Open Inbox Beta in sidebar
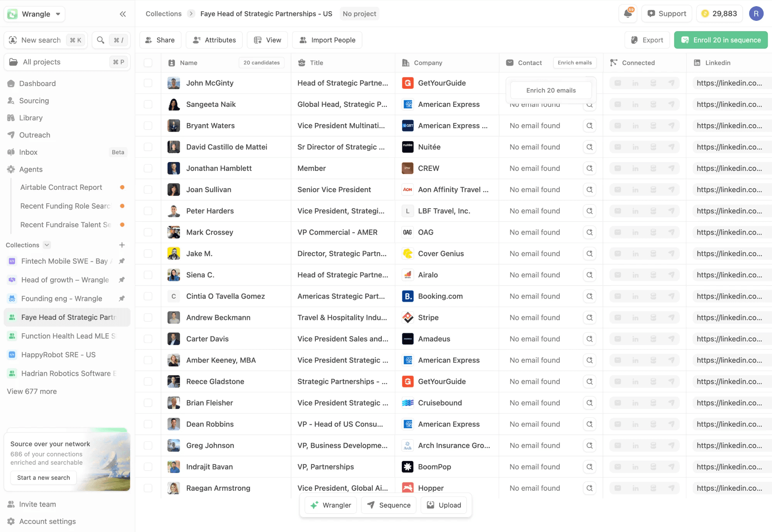The image size is (772, 532). point(28,152)
